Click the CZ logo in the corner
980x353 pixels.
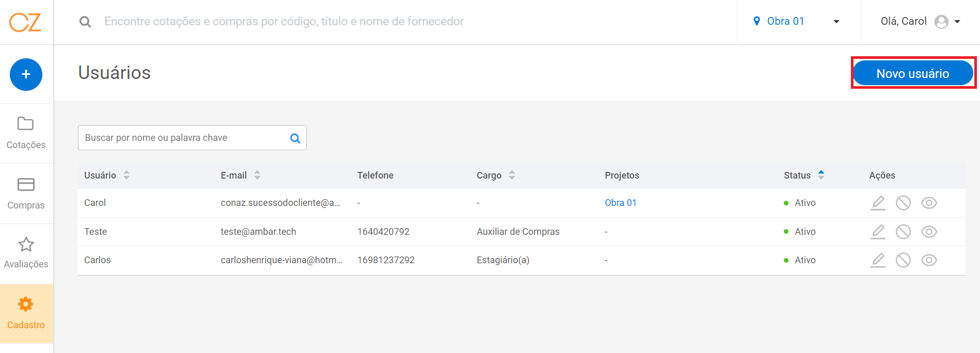25,22
